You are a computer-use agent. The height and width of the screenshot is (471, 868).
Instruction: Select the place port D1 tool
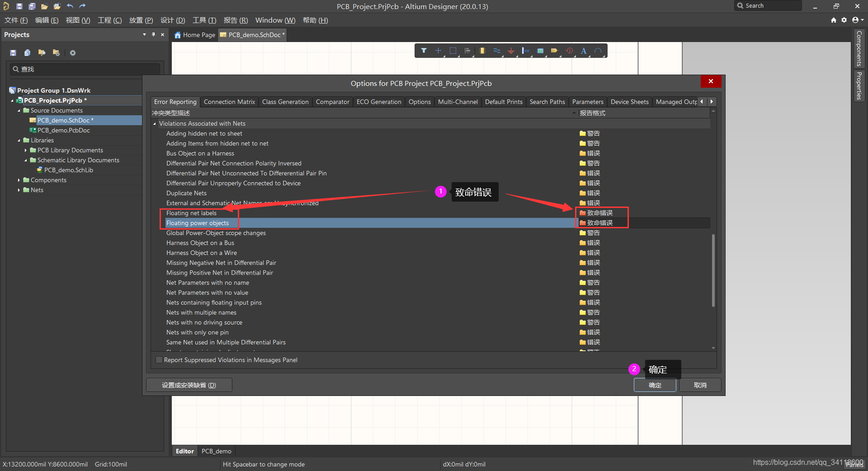pos(555,51)
